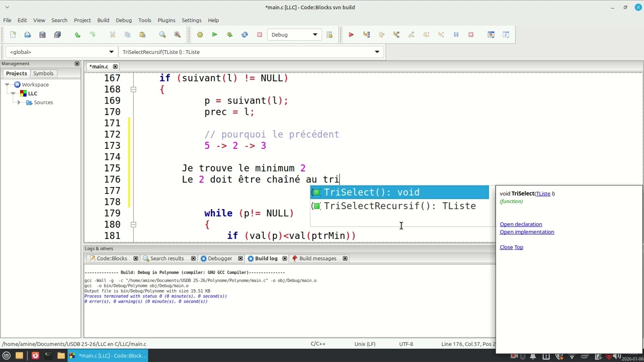Click the debugger Various info icon
The image size is (644, 362).
(506, 35)
